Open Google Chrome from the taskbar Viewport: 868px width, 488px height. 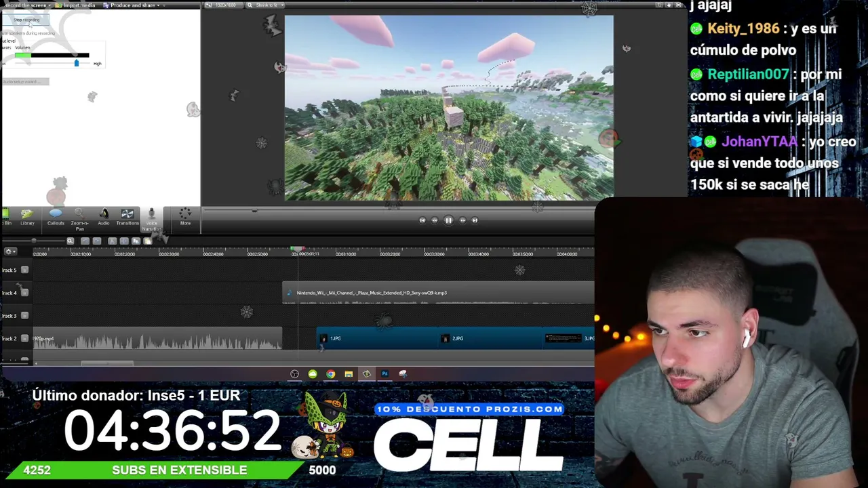point(330,374)
